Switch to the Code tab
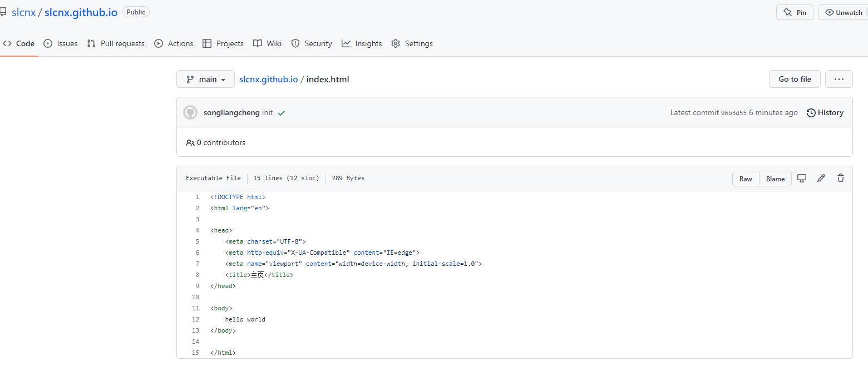Image resolution: width=868 pixels, height=376 pixels. coord(19,43)
